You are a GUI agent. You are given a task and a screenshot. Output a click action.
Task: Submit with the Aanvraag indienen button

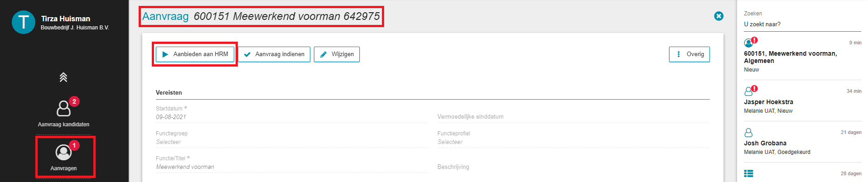274,54
